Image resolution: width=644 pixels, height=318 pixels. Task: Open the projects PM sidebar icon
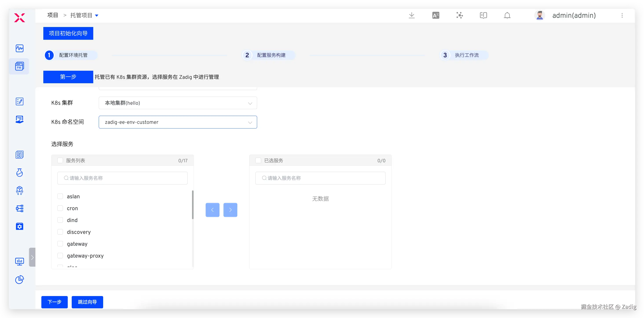click(x=20, y=66)
